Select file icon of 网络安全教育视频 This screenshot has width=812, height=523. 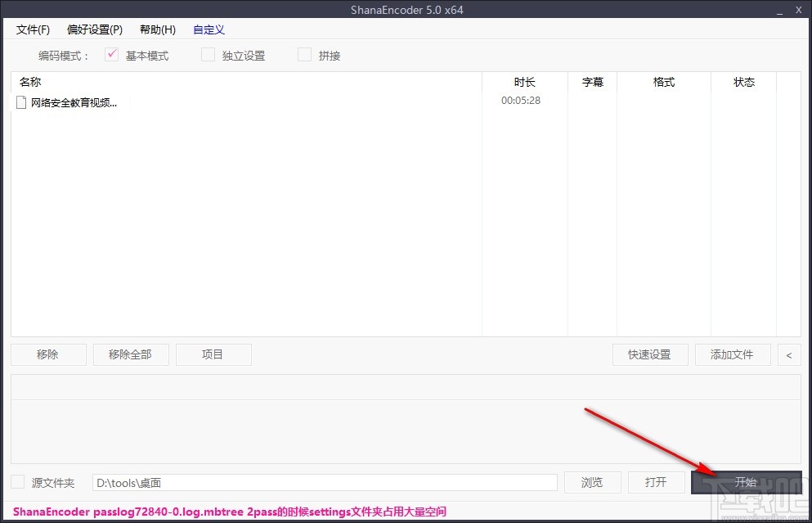click(x=21, y=102)
